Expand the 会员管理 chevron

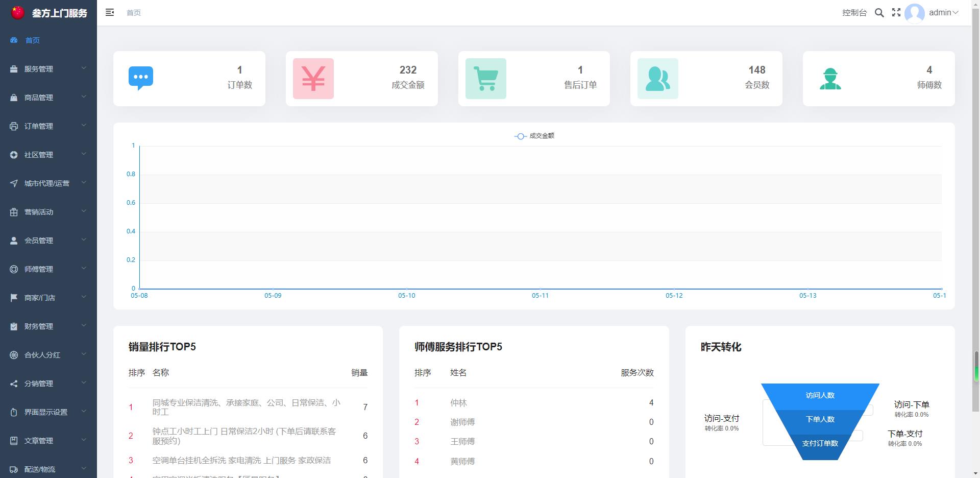tap(84, 240)
